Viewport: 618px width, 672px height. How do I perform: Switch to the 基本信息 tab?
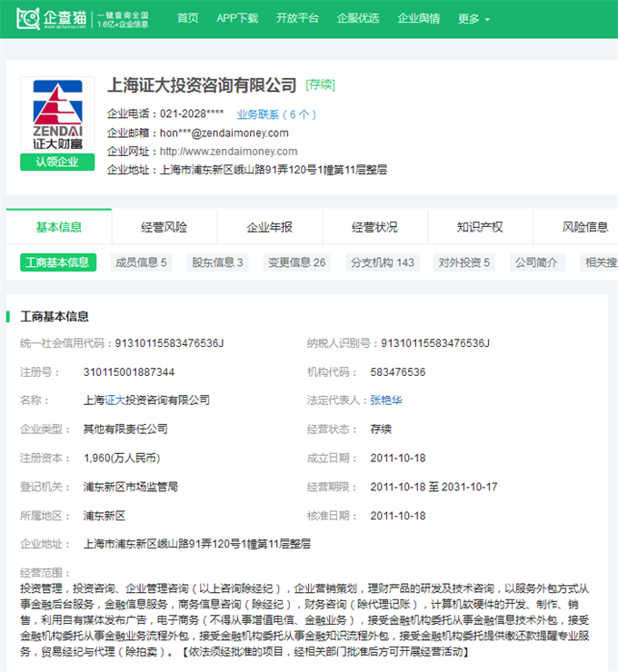pyautogui.click(x=59, y=227)
